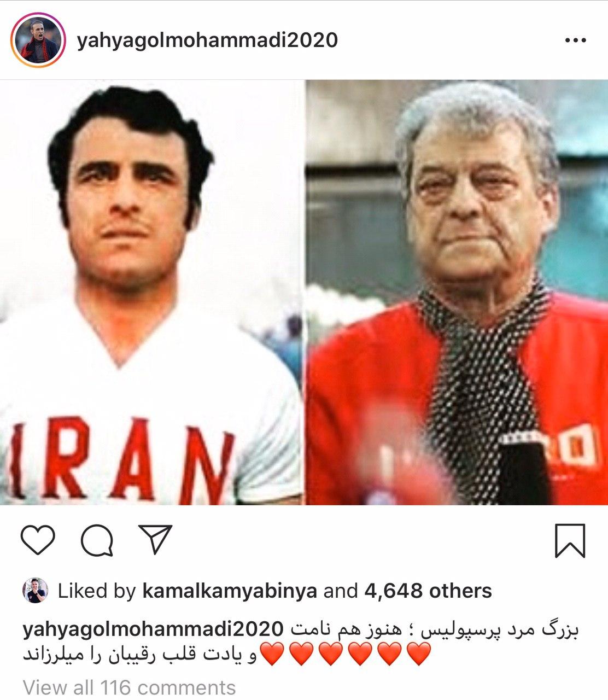Viewport: 608px width, 700px height.
Task: Open the three-dot more options menu
Action: click(575, 40)
